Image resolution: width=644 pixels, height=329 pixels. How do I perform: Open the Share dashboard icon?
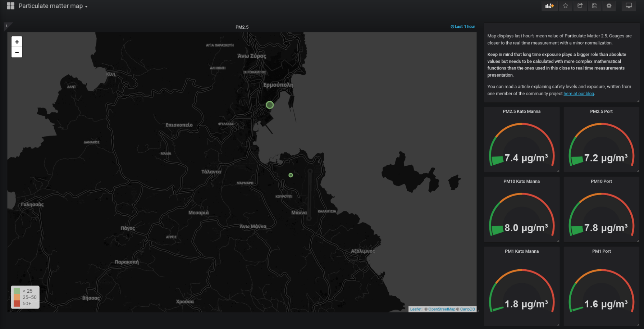[580, 6]
